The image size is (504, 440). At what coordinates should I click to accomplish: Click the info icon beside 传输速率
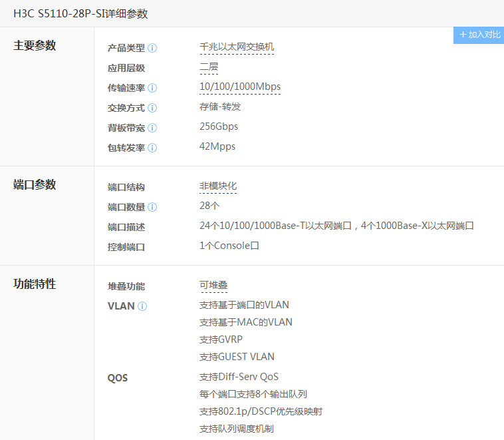pyautogui.click(x=152, y=88)
